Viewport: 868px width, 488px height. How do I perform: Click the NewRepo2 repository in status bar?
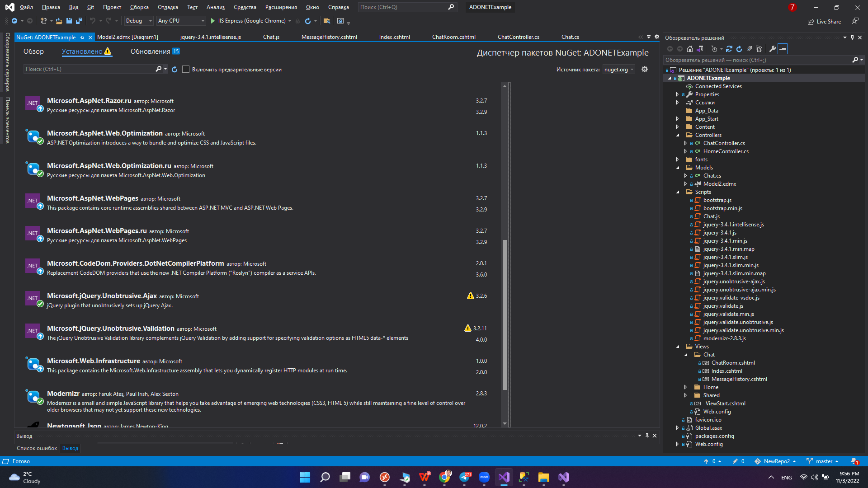pos(775,461)
